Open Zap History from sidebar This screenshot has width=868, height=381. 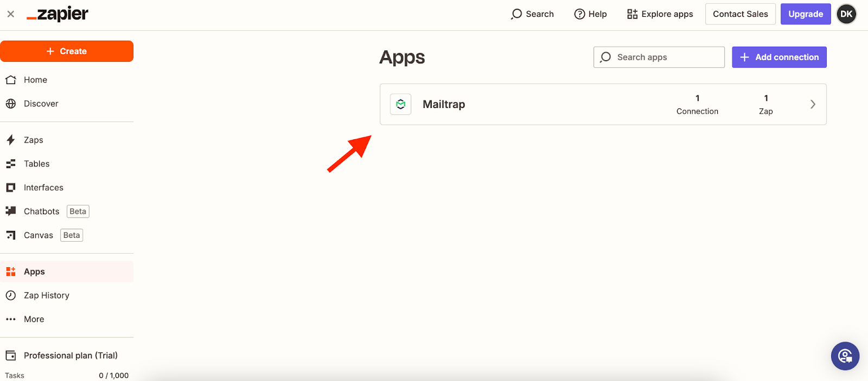point(46,295)
